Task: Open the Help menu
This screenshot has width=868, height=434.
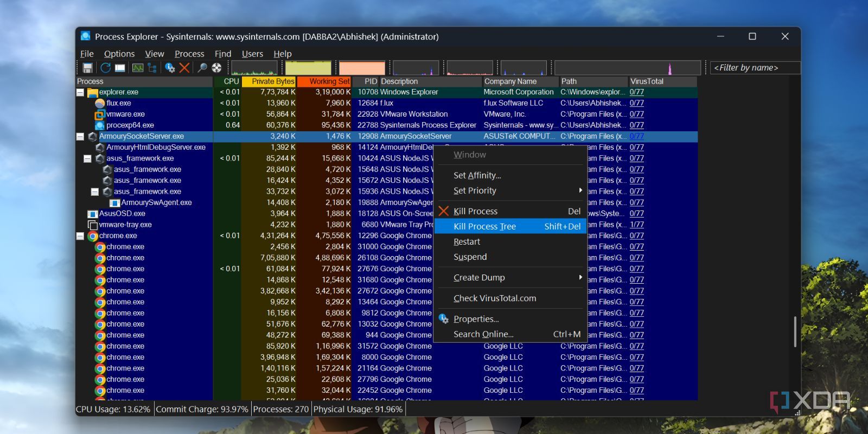Action: coord(283,54)
